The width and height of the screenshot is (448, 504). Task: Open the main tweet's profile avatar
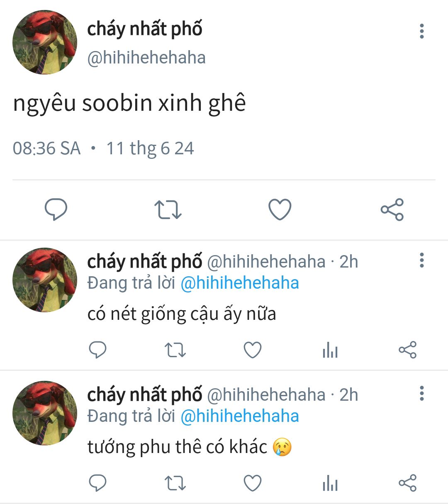coord(45,43)
